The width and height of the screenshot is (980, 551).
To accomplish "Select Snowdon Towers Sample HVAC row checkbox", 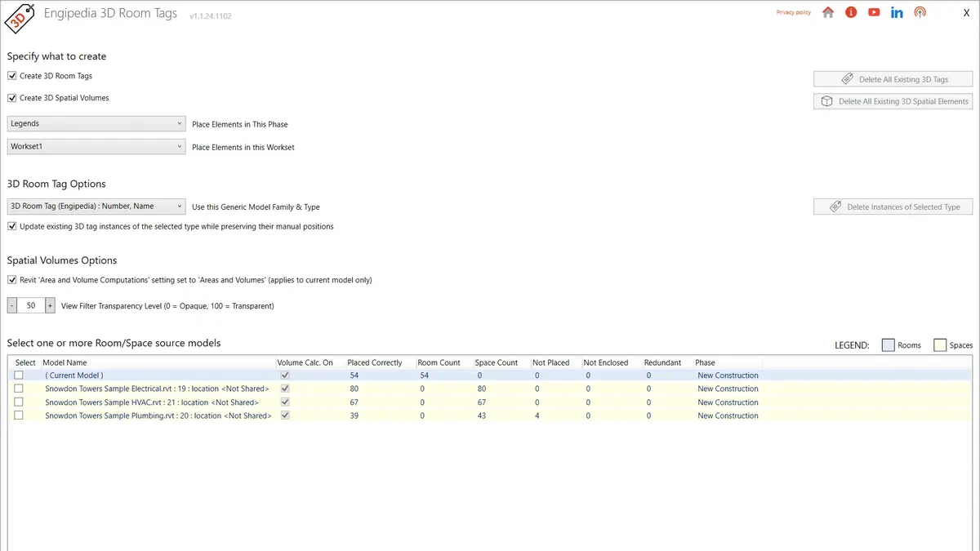I will [19, 402].
